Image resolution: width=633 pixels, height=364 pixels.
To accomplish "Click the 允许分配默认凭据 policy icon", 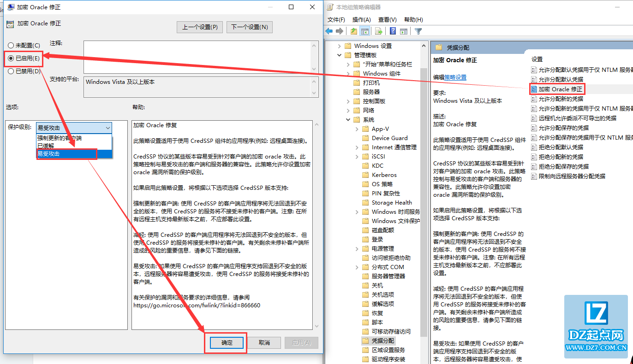I will point(534,79).
